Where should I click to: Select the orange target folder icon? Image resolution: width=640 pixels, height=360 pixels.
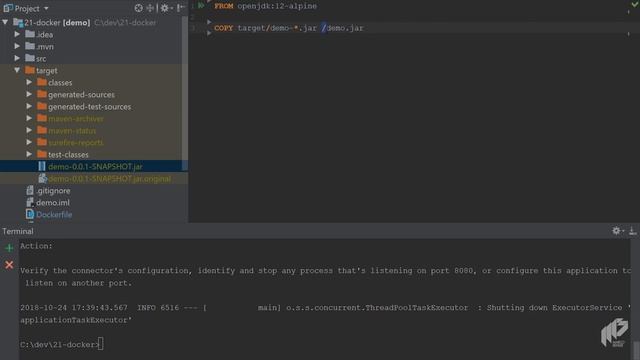point(30,70)
